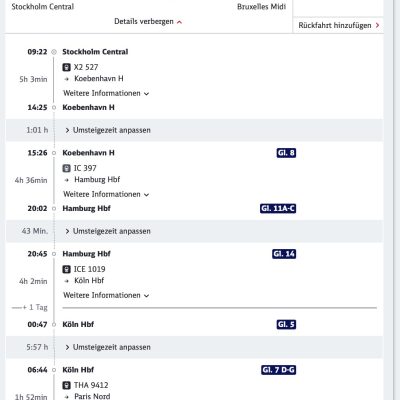Select Koebenhavn H stop at 15:26
400x400 pixels.
[88, 153]
